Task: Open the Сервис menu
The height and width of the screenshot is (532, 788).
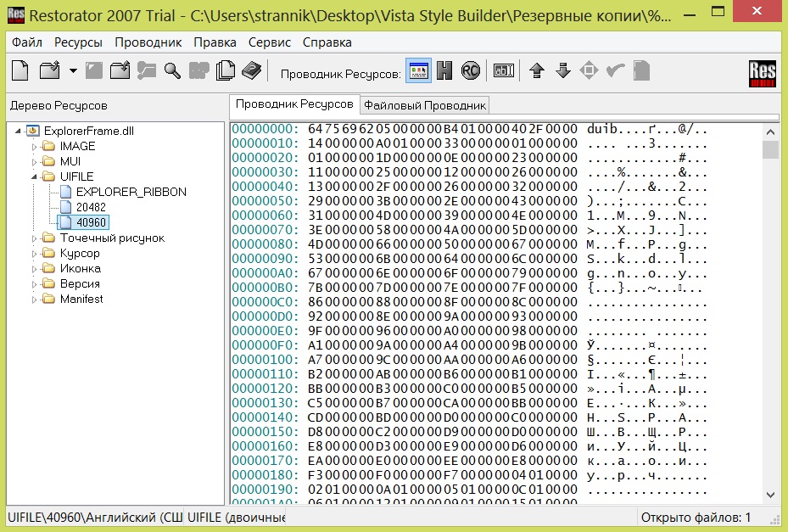Action: pos(270,42)
